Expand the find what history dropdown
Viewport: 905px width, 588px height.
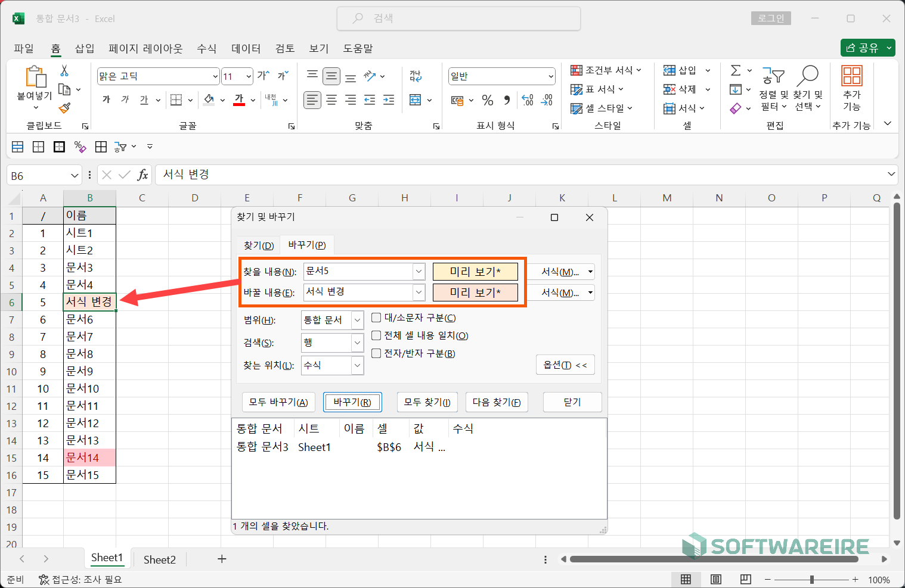coord(419,272)
